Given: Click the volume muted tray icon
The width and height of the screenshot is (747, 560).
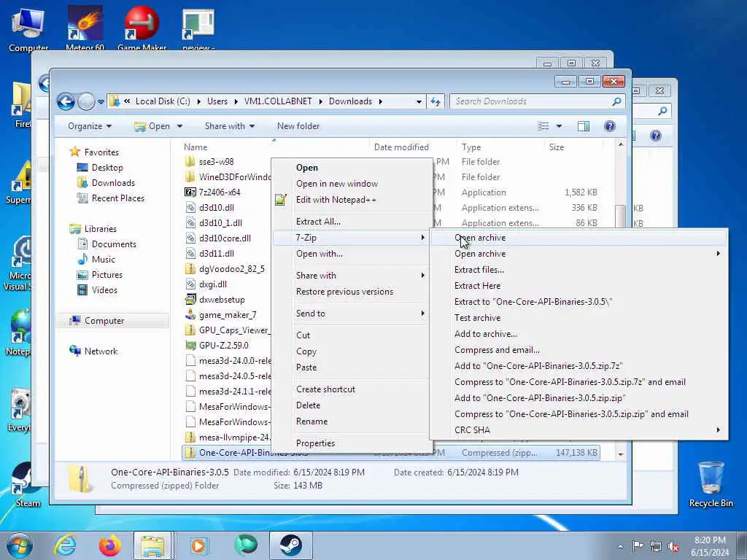Looking at the screenshot, I should coord(673,547).
